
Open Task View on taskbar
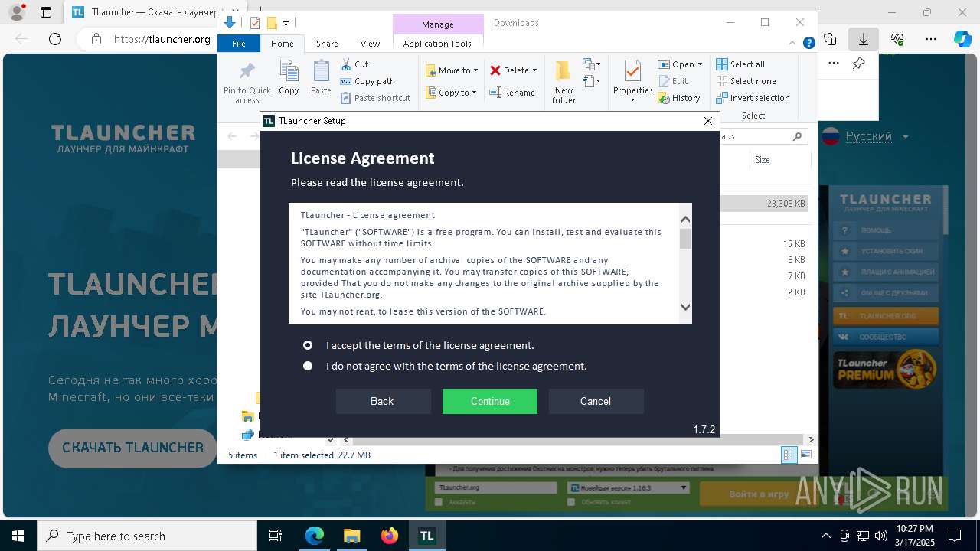(276, 536)
